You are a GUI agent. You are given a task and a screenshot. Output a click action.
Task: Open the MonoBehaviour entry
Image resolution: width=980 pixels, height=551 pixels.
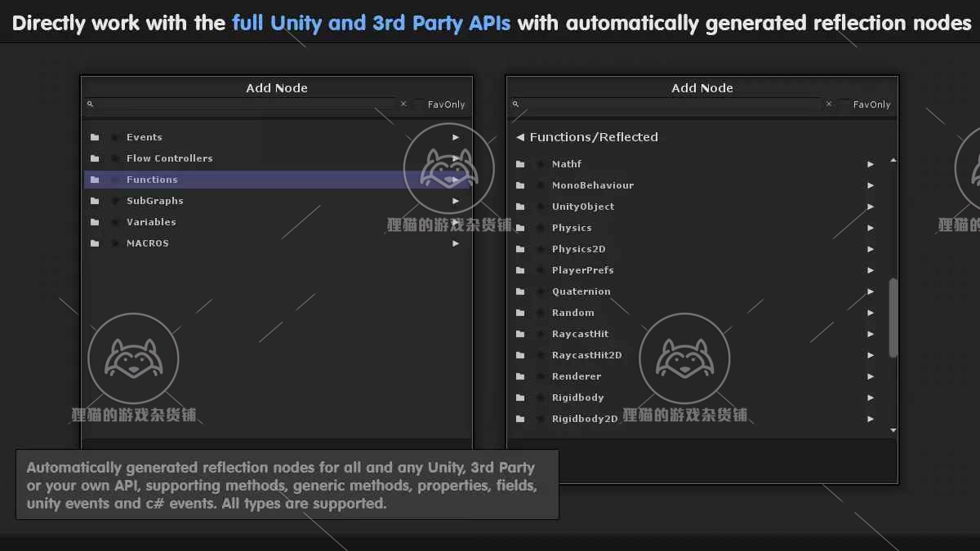pyautogui.click(x=593, y=185)
